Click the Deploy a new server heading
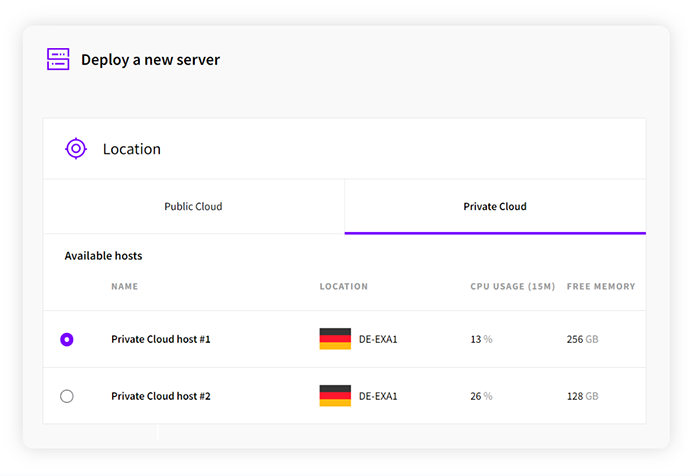The image size is (700, 476). pos(150,59)
